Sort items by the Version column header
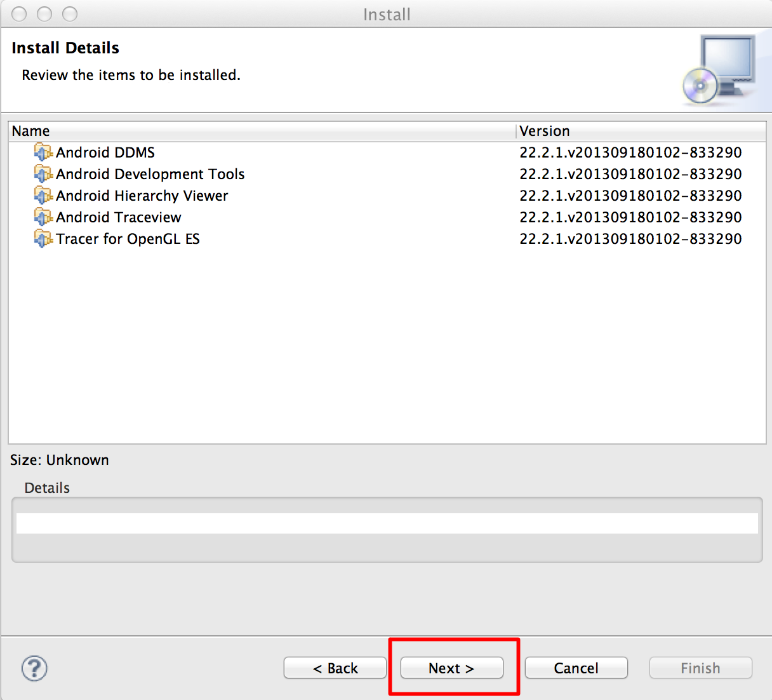The image size is (772, 700). pyautogui.click(x=641, y=131)
